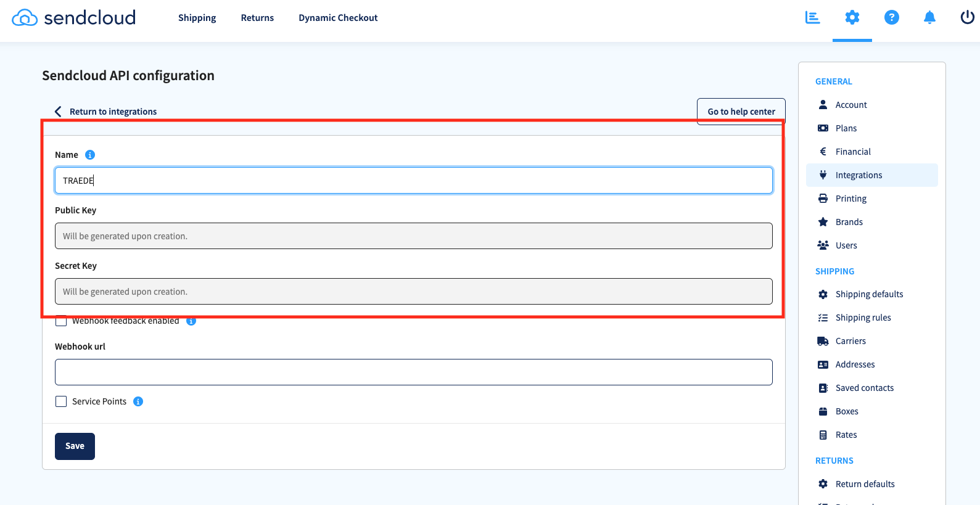
Task: Click the Shipping rules list icon
Action: click(x=823, y=318)
